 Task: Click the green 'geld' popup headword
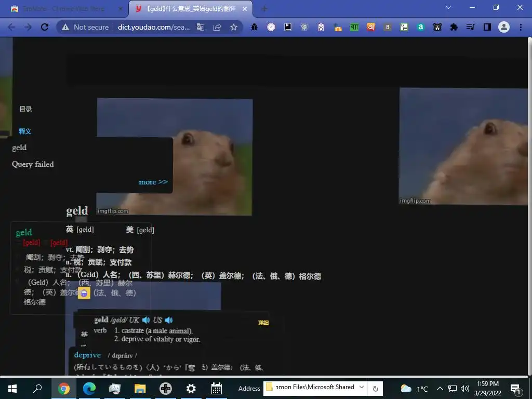(x=24, y=232)
